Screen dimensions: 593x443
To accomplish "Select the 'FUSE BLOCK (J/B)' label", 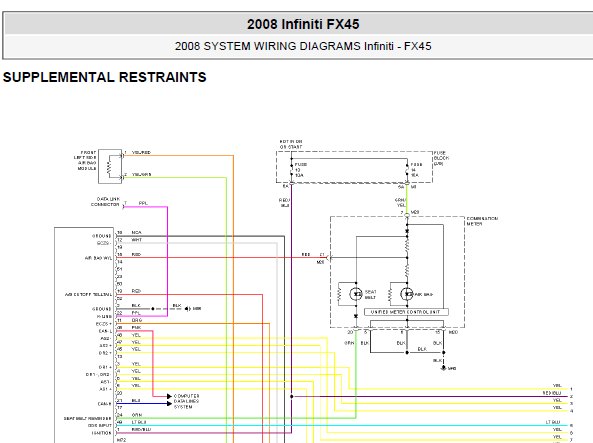I will coord(441,158).
